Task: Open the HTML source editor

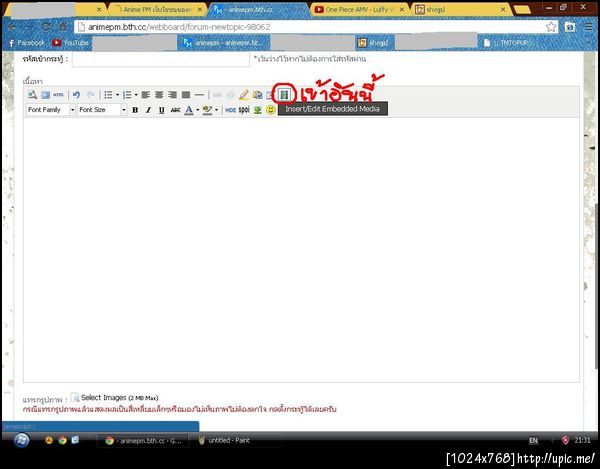Action: 59,95
